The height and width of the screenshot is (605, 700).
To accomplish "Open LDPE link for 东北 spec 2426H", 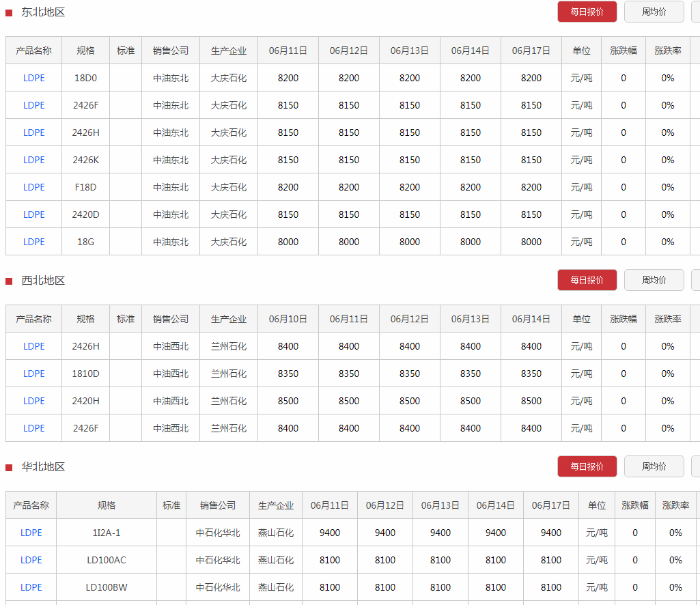I will coord(34,132).
